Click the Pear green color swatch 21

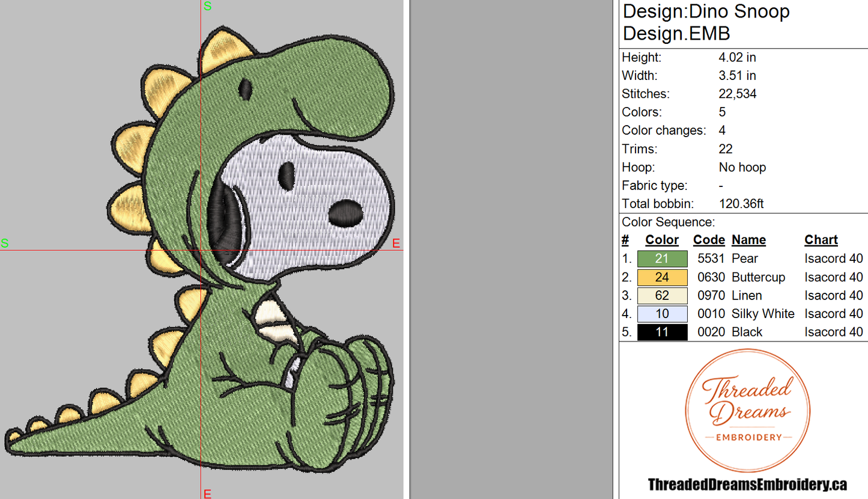tap(662, 259)
